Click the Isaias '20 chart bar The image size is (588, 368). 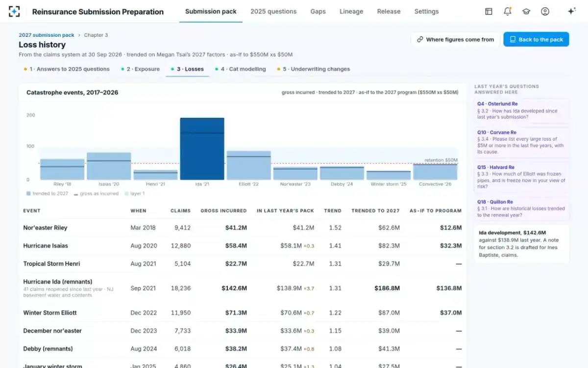pyautogui.click(x=109, y=166)
